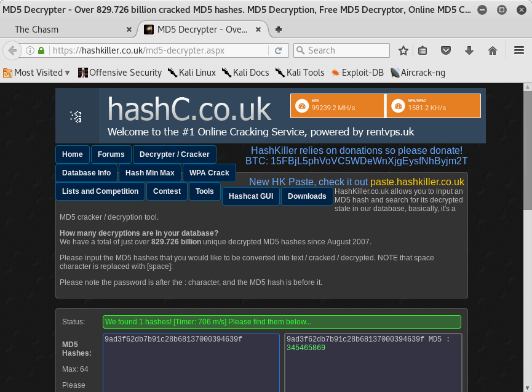Open a new tab with plus button

click(x=279, y=30)
